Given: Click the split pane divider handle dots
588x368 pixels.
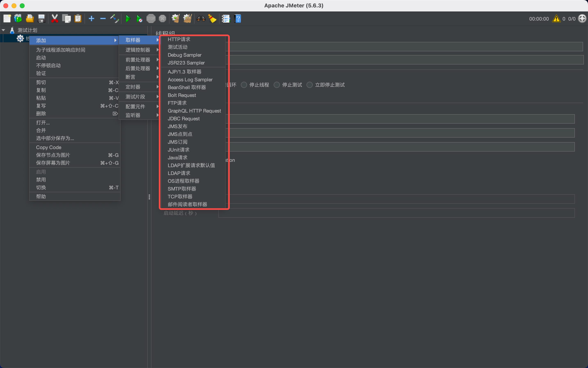Looking at the screenshot, I should coord(149,197).
